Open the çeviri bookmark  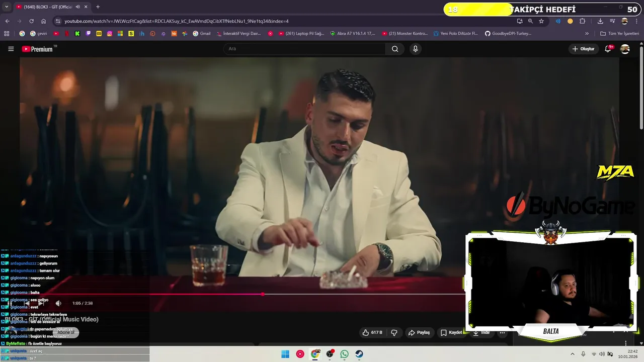39,34
